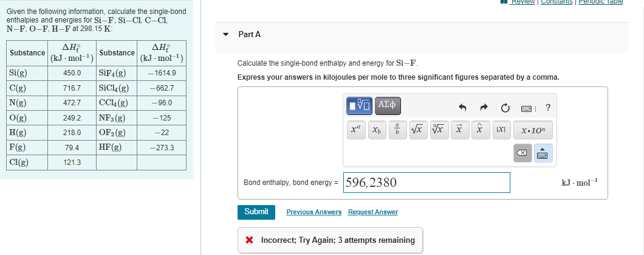Switch to Greek symbols ΑΣφ palette

(388, 105)
